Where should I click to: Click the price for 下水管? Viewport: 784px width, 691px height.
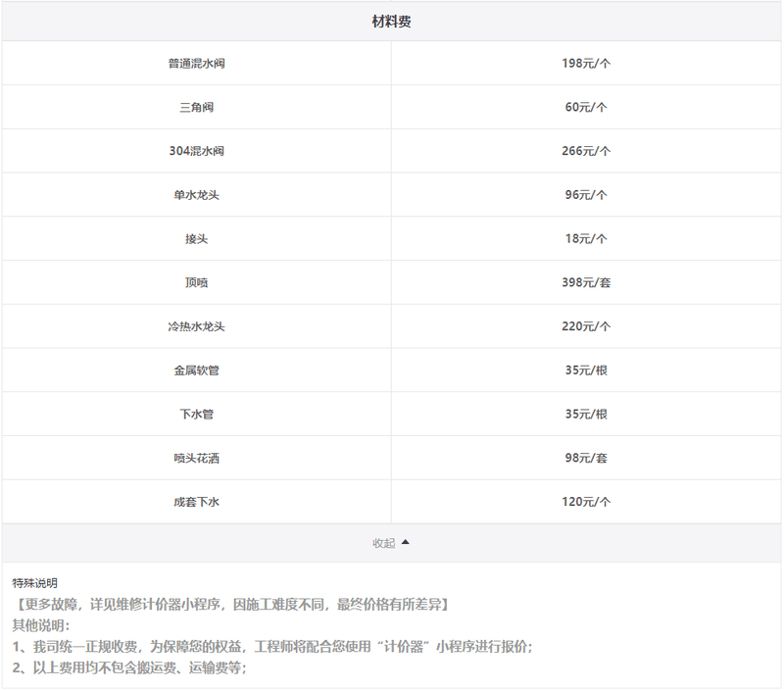[586, 414]
